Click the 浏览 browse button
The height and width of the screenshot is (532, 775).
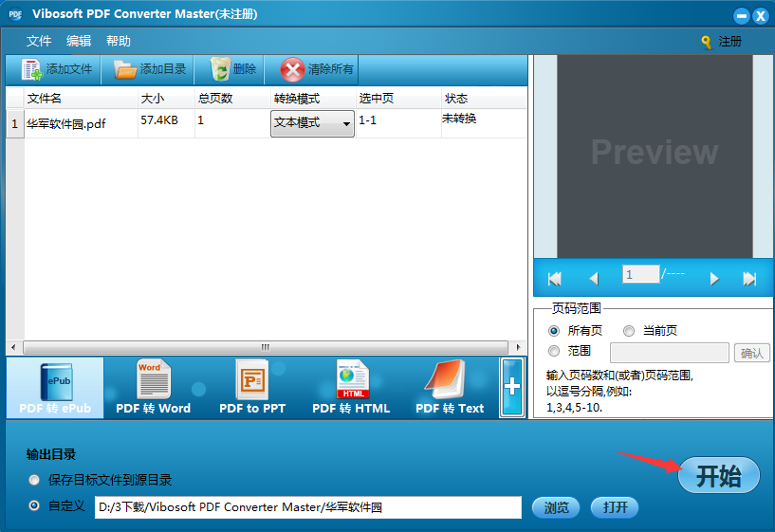point(556,507)
